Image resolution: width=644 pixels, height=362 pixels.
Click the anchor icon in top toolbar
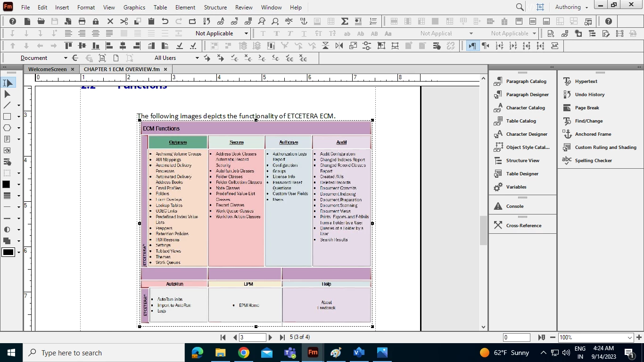pyautogui.click(x=304, y=21)
